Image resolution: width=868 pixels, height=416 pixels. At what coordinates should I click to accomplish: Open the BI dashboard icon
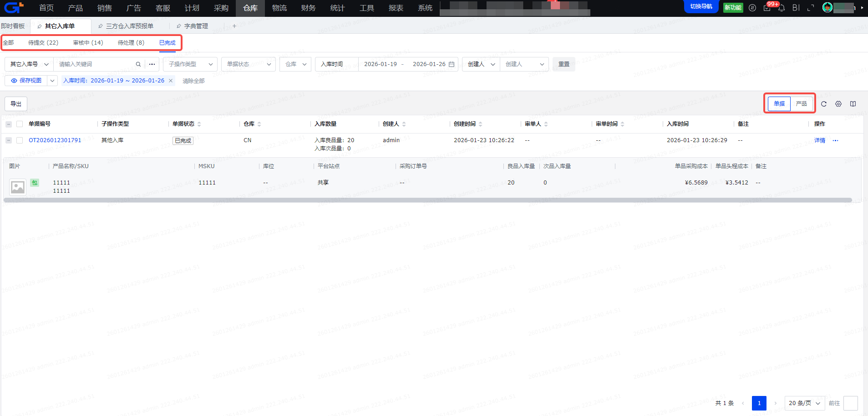796,8
